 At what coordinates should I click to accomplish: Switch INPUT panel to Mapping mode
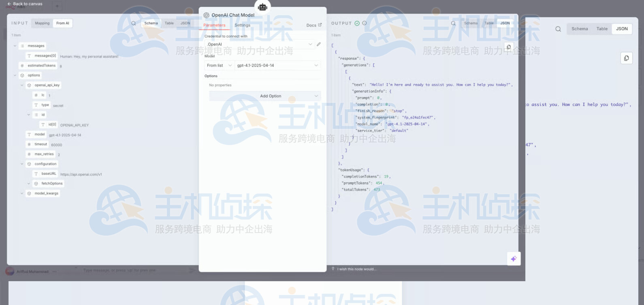point(42,23)
